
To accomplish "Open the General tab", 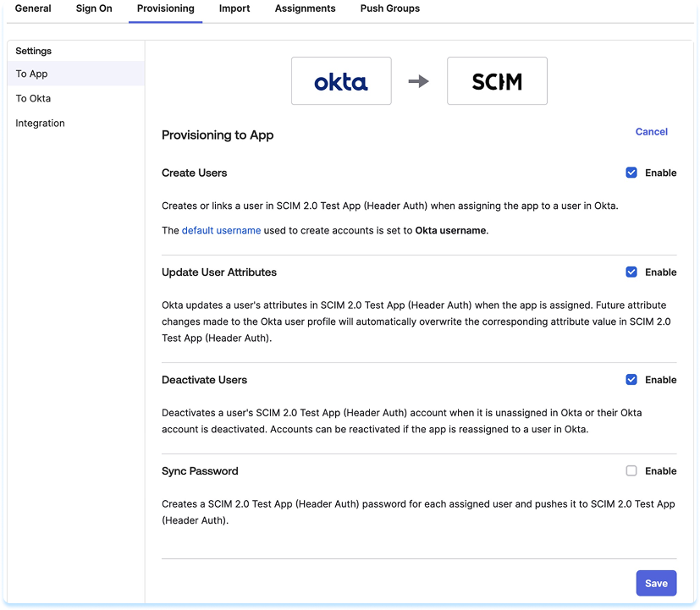I will tap(33, 8).
